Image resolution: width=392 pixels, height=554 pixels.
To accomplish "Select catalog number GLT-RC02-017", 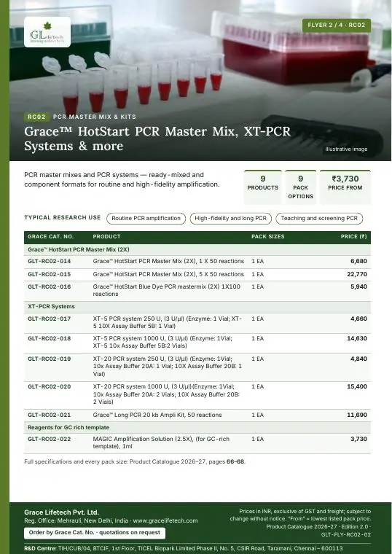I will (x=49, y=319).
